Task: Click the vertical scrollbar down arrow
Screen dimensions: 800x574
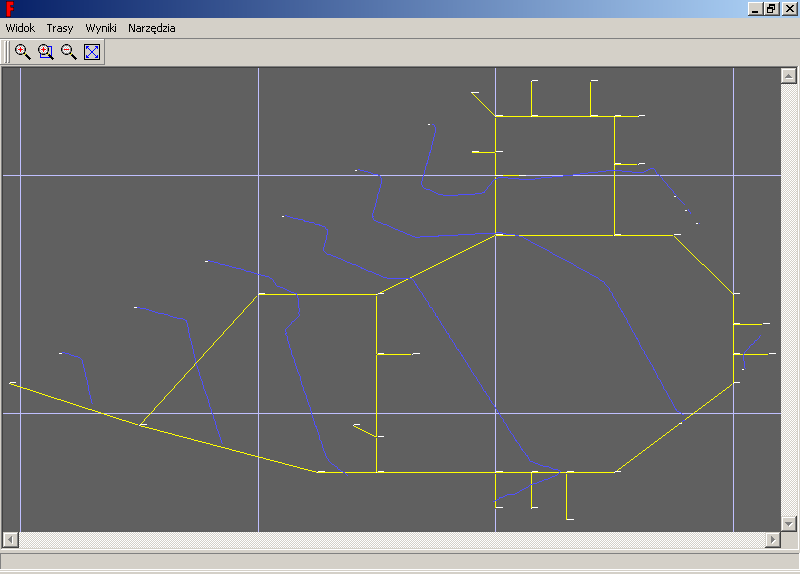Action: click(x=787, y=524)
